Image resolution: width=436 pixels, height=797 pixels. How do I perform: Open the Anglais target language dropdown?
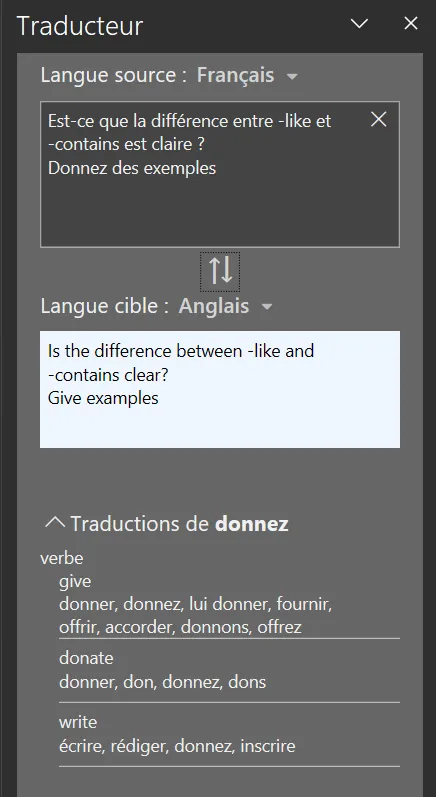(226, 306)
